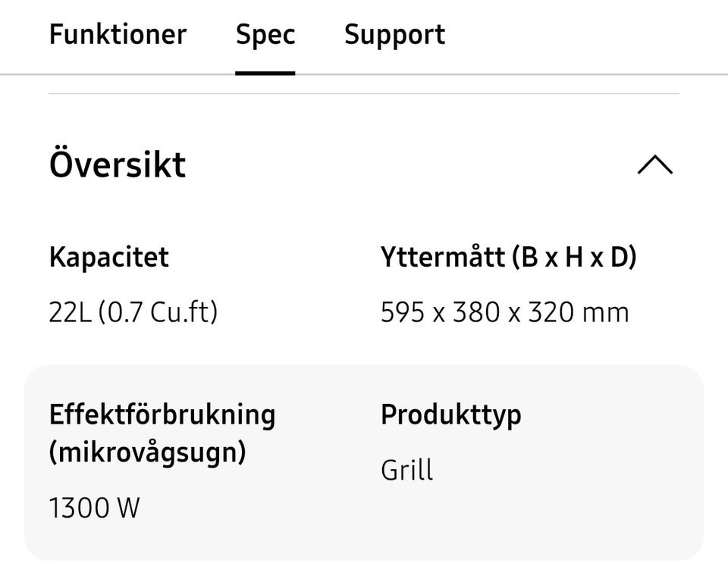Viewport: 728px width, 585px height.
Task: Click the Produkttyp label
Action: (x=450, y=415)
